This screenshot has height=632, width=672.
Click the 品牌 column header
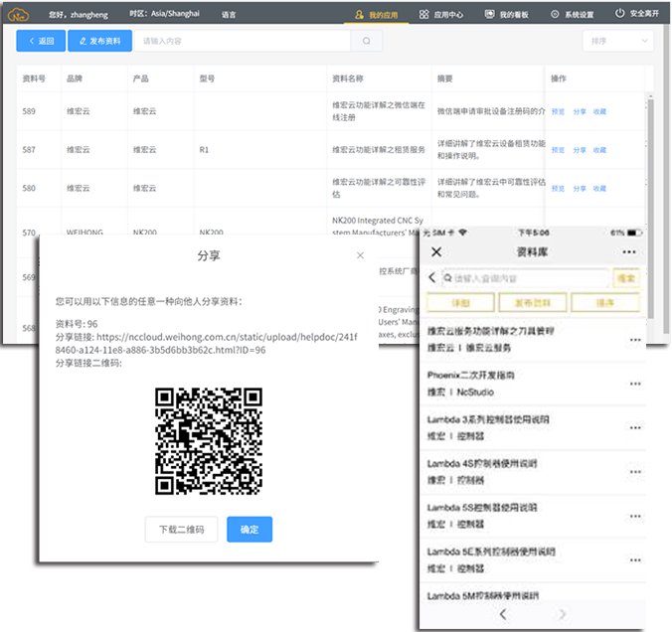tap(75, 79)
